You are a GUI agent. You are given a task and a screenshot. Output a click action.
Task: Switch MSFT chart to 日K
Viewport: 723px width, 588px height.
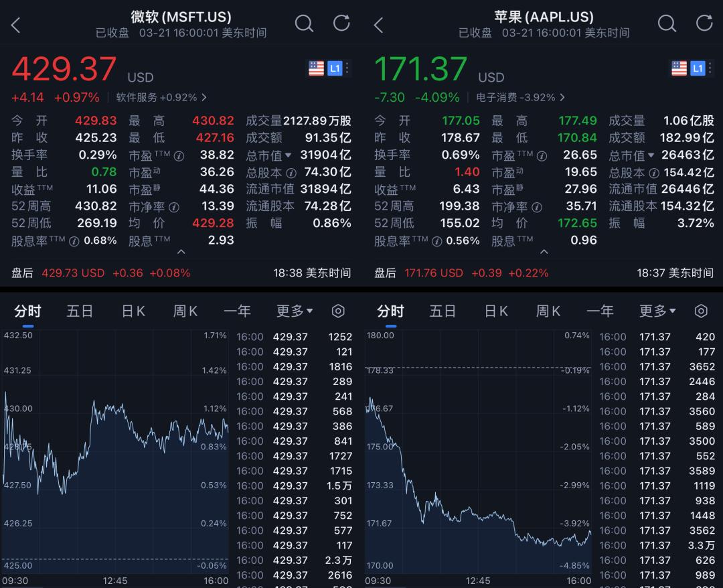click(x=133, y=311)
